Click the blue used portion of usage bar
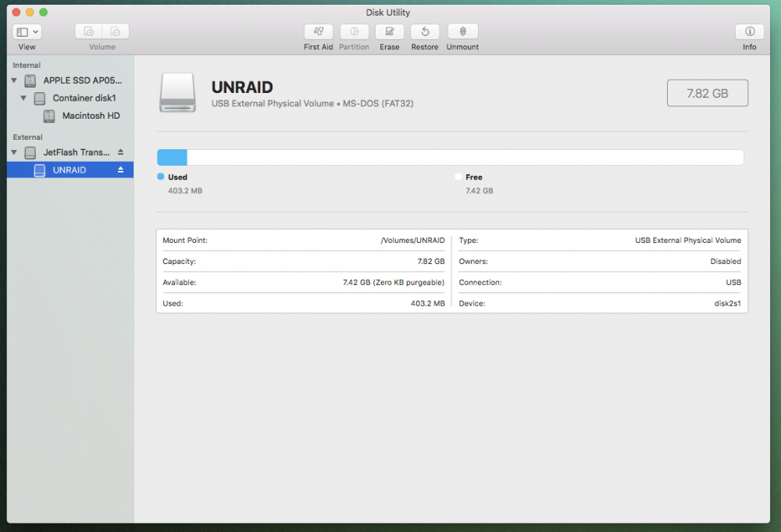The image size is (781, 532). point(173,157)
